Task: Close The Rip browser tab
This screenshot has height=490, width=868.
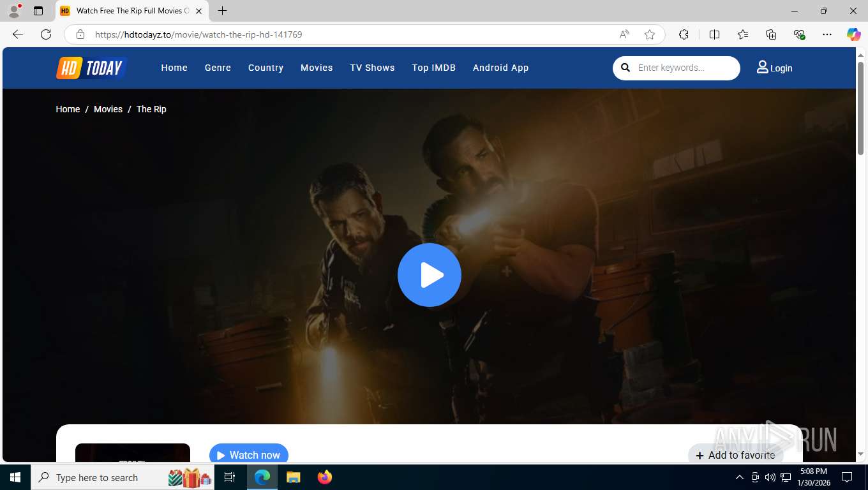Action: pyautogui.click(x=198, y=11)
